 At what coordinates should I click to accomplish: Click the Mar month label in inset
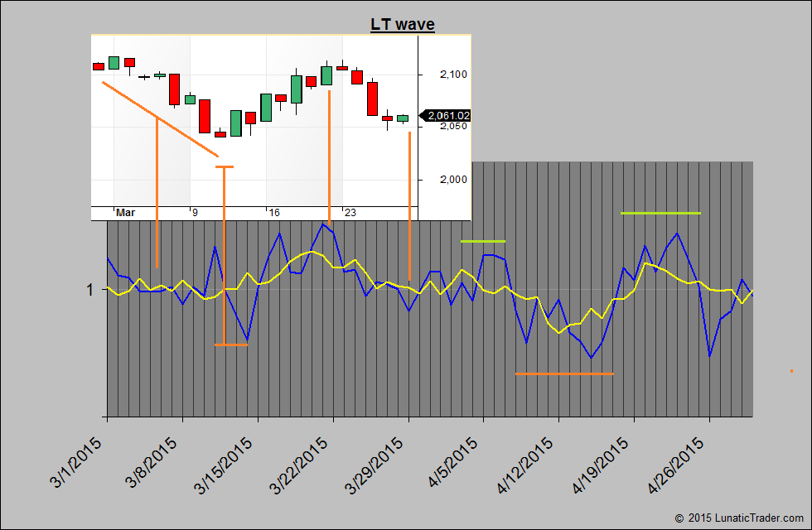pyautogui.click(x=125, y=213)
